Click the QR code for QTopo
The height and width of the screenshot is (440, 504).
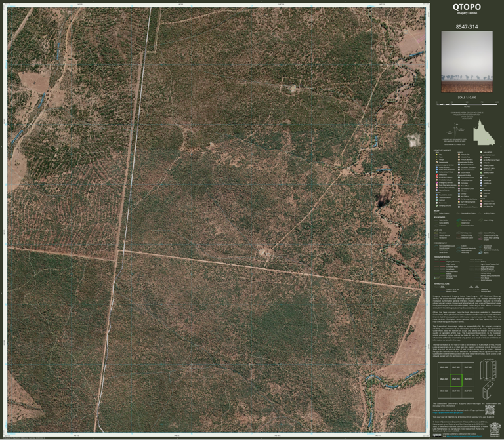(490, 410)
